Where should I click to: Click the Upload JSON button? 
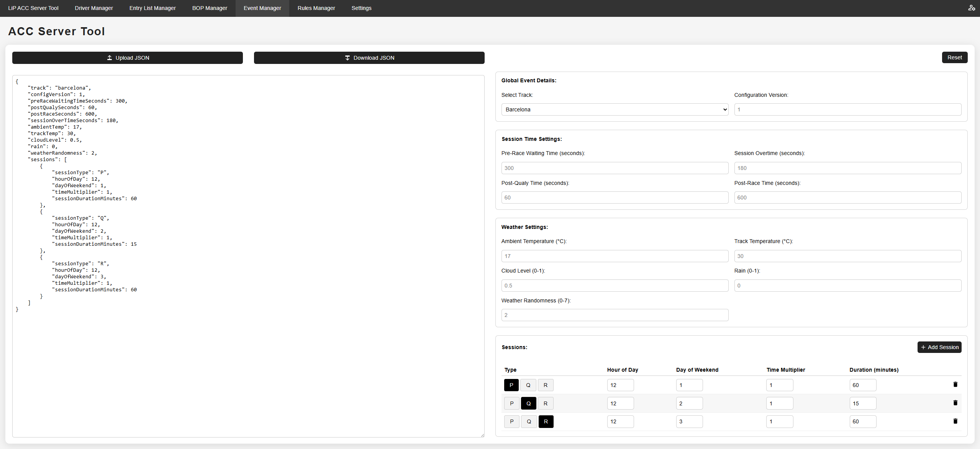click(x=128, y=58)
